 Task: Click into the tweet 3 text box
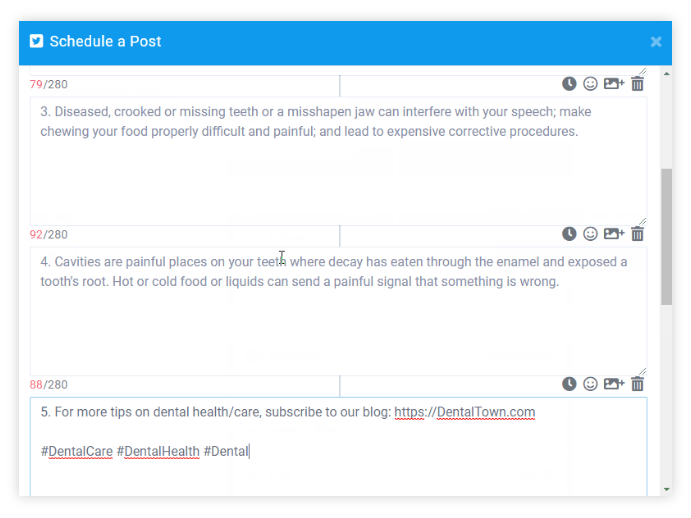338,170
